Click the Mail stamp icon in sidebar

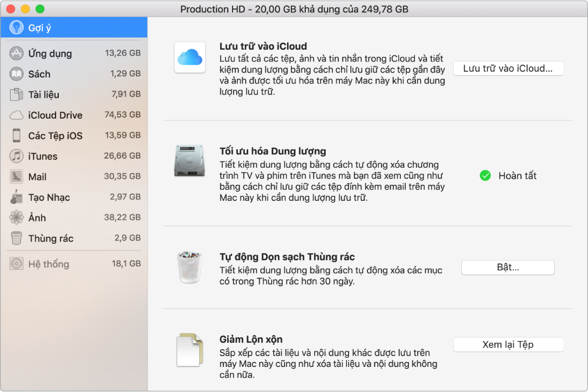coord(17,177)
